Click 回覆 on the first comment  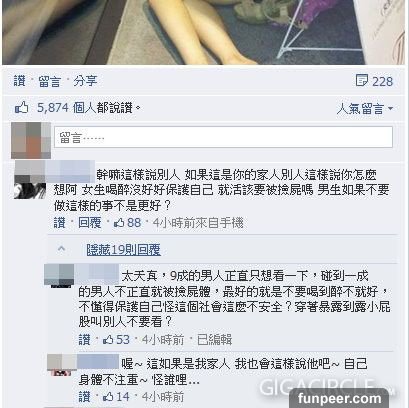pos(90,223)
